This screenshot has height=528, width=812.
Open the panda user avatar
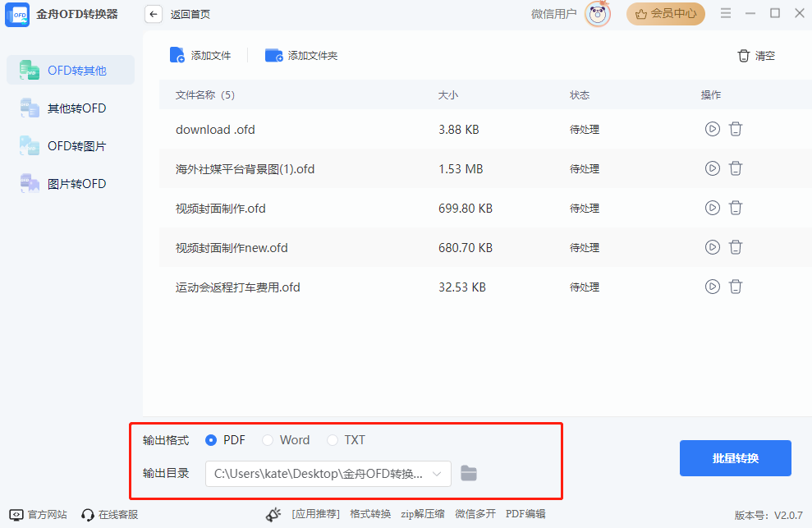tap(598, 14)
